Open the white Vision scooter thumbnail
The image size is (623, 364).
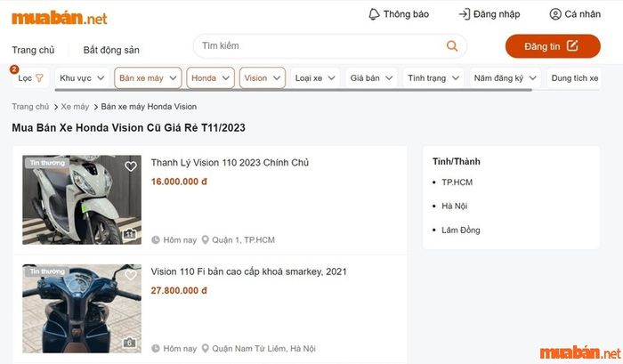[82, 200]
